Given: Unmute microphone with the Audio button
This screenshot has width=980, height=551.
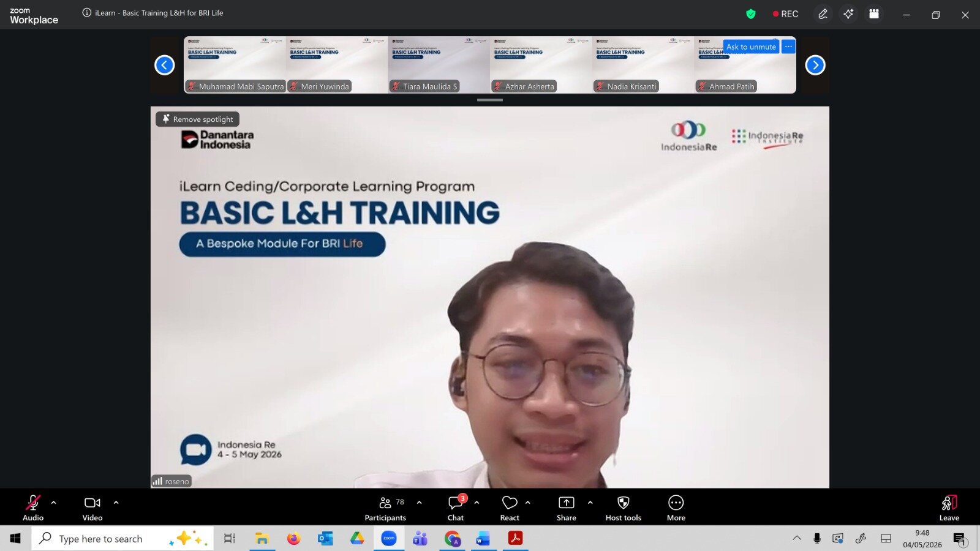Looking at the screenshot, I should click(33, 508).
